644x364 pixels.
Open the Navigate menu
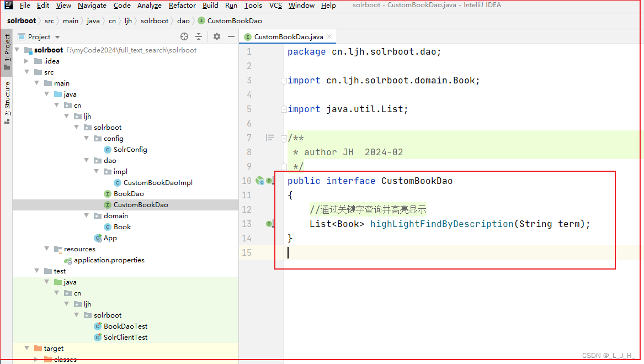92,6
